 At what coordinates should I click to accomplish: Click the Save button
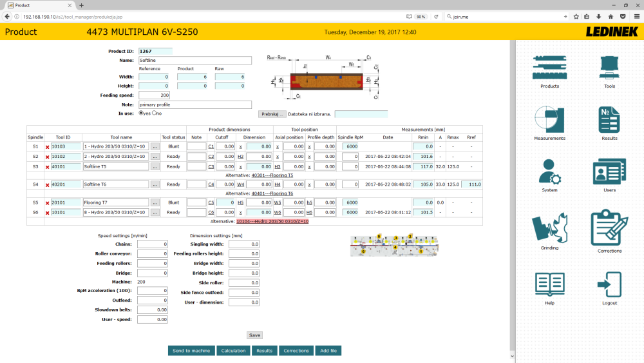(254, 335)
